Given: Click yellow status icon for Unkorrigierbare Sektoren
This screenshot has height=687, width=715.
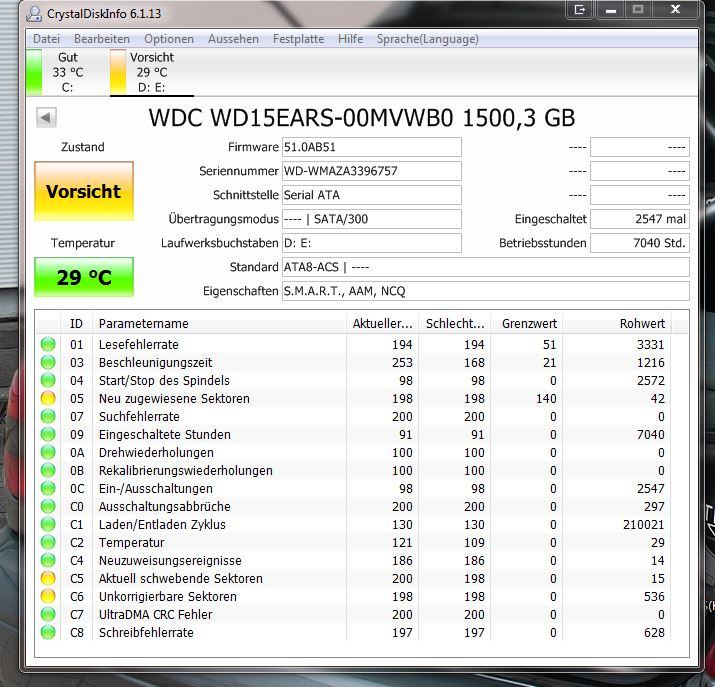Looking at the screenshot, I should [48, 596].
